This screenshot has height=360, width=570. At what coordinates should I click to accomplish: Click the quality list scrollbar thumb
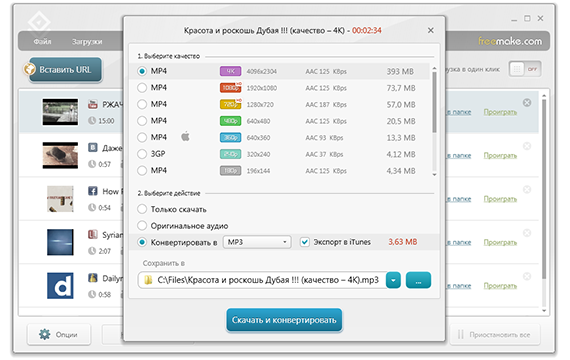point(434,102)
